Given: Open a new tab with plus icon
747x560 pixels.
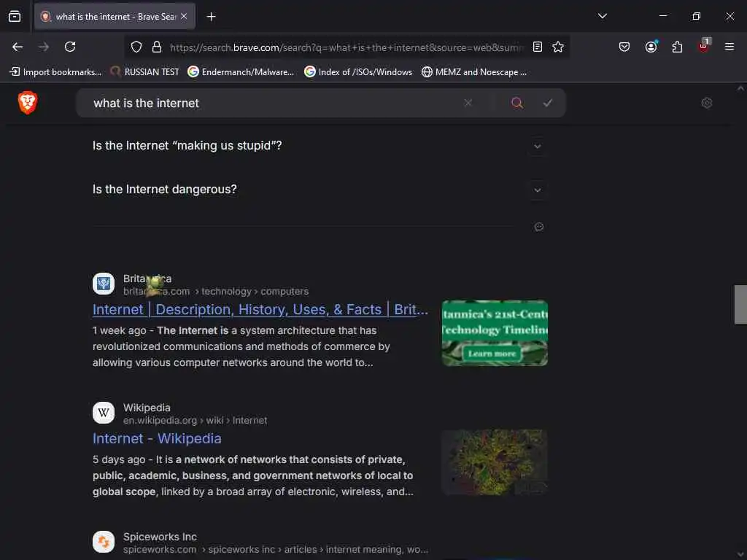Looking at the screenshot, I should pyautogui.click(x=211, y=17).
